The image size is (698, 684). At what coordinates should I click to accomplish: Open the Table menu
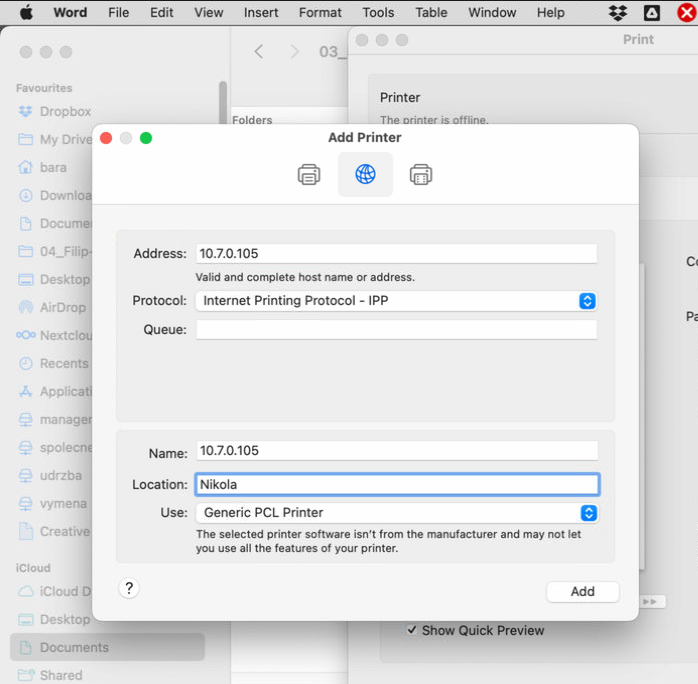(x=431, y=13)
